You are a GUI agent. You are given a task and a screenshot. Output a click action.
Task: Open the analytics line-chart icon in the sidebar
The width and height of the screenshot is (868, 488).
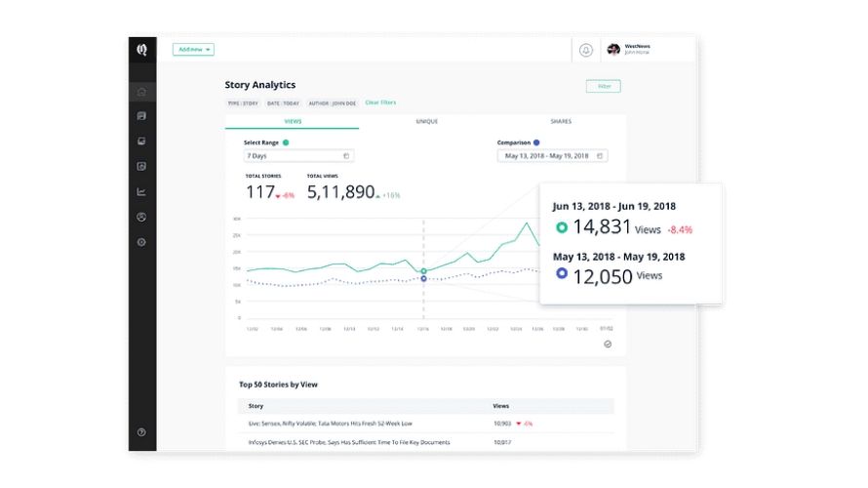click(x=141, y=191)
